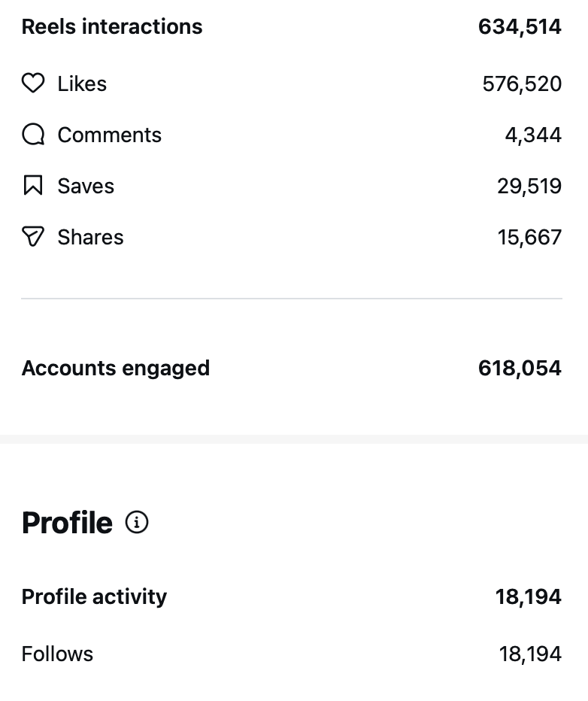This screenshot has width=588, height=701.
Task: Select the Reels interactions heading
Action: pyautogui.click(x=112, y=27)
